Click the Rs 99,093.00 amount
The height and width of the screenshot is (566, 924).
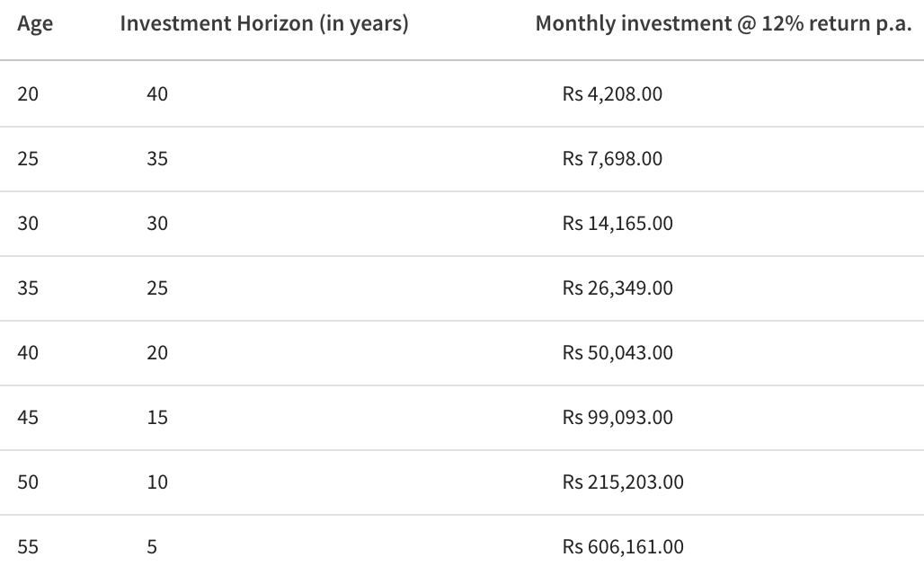coord(617,418)
